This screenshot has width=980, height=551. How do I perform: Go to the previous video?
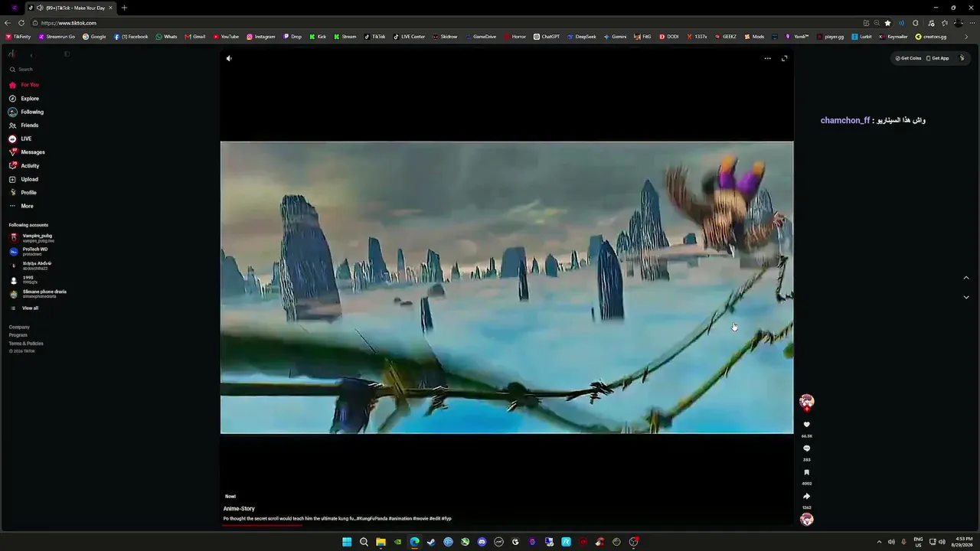pos(965,278)
